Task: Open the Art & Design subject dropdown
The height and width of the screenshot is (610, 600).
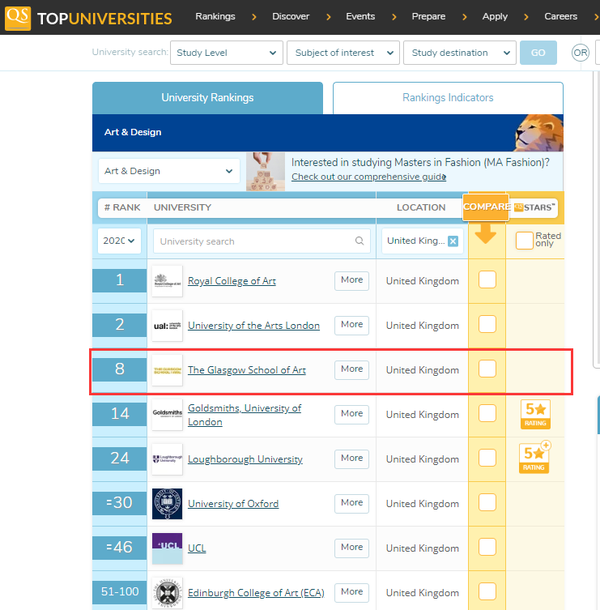Action: coord(169,171)
